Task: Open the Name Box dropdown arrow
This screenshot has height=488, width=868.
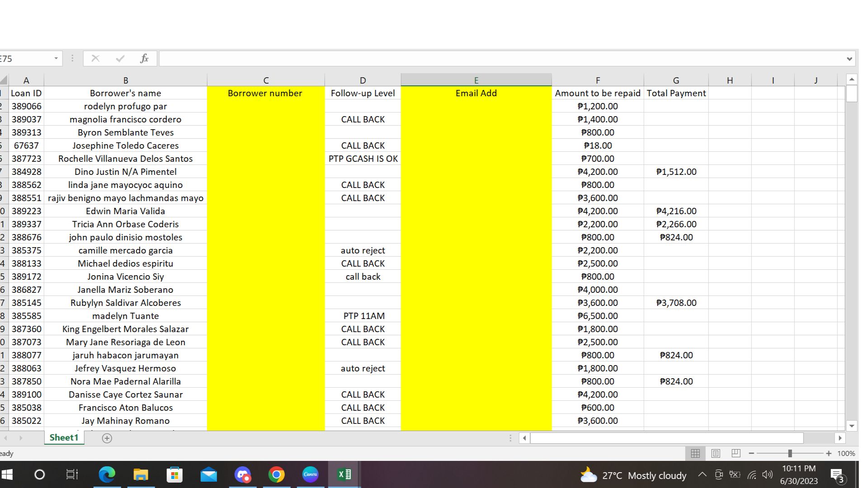Action: tap(56, 58)
